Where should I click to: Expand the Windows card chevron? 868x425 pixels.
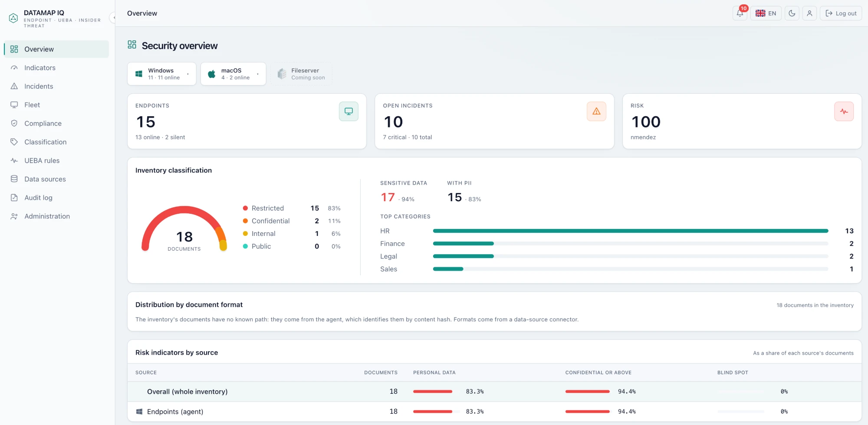pyautogui.click(x=188, y=74)
